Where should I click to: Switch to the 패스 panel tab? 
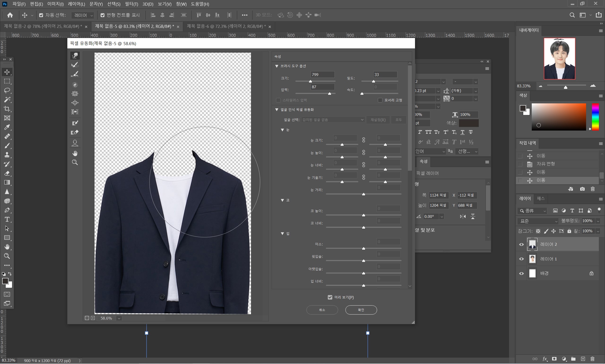[x=541, y=199]
